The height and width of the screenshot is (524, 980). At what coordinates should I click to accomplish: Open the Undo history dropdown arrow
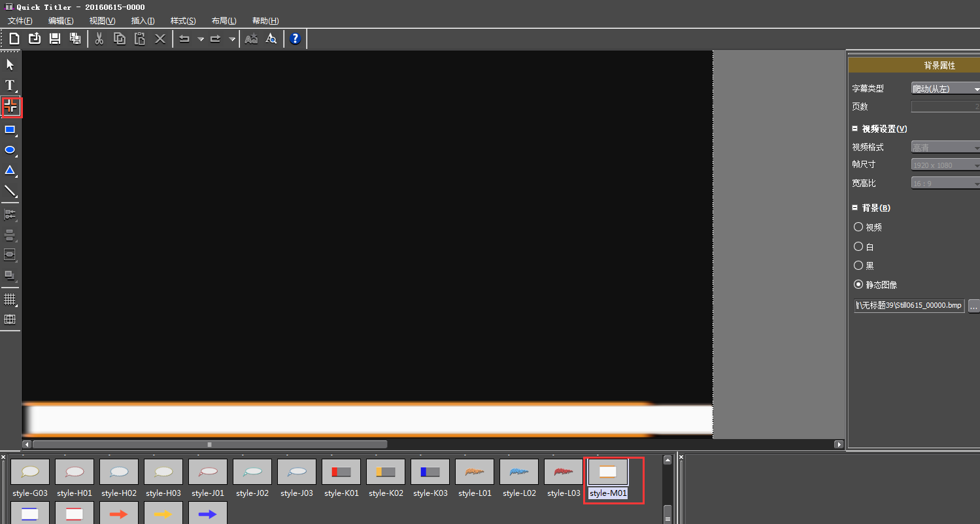(x=201, y=39)
